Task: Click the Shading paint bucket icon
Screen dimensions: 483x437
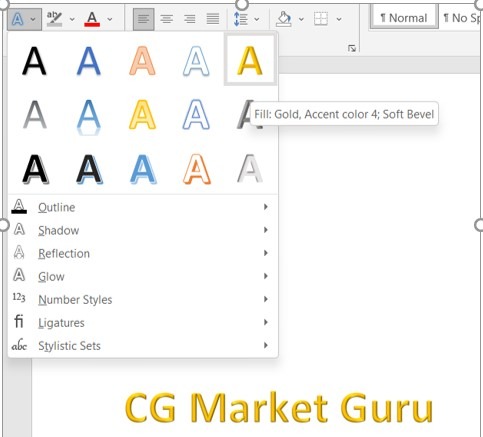Action: pos(284,19)
